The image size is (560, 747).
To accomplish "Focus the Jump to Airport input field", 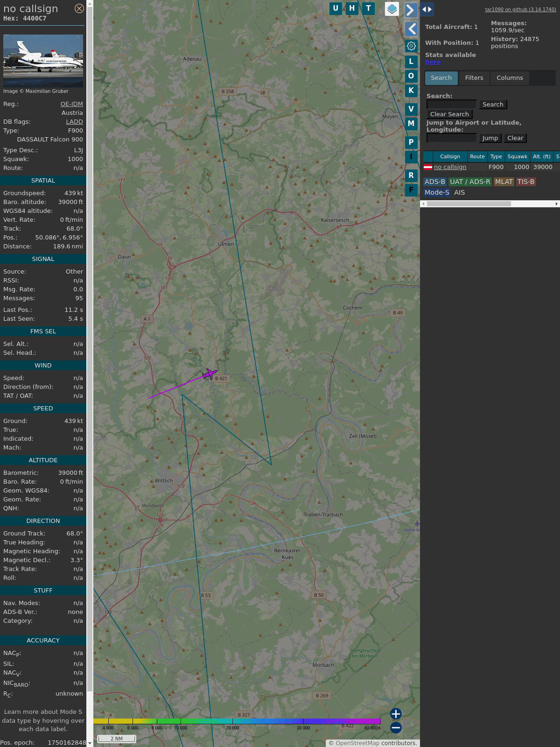I will point(451,138).
